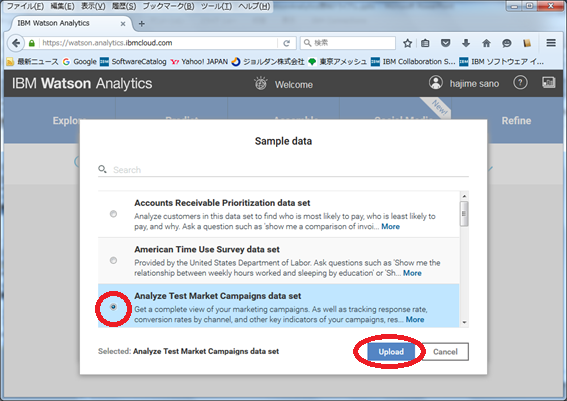Expand American Time Use Survey More link
The image size is (567, 401).
point(412,273)
